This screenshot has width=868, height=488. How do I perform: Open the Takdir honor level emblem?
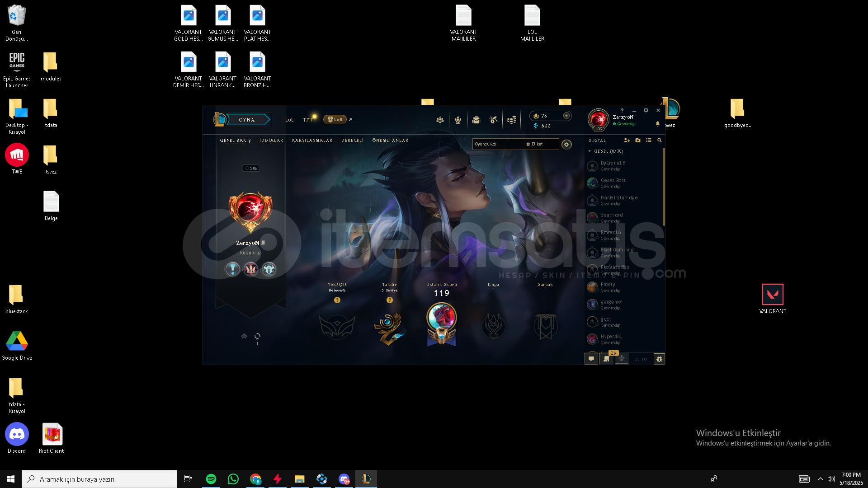389,328
